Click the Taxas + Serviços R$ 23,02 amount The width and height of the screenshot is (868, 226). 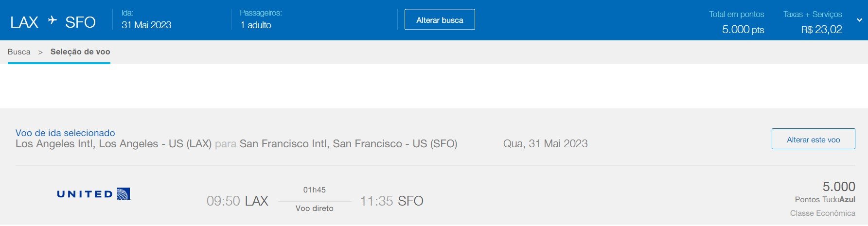click(821, 30)
